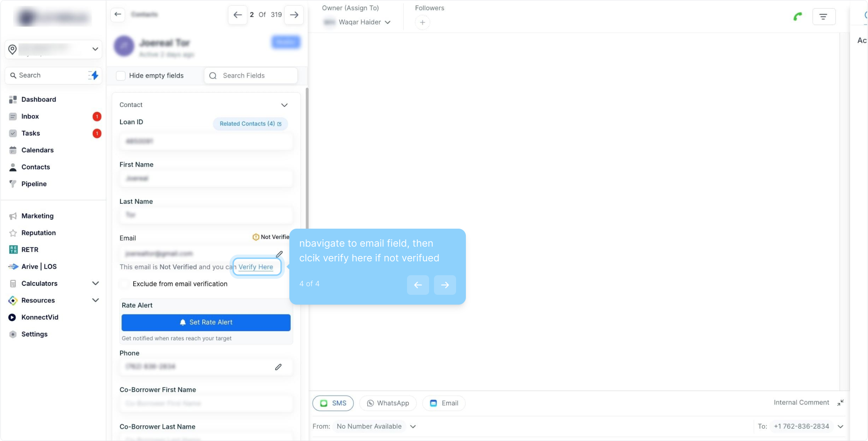
Task: Click the email edit pencil icon
Action: tap(279, 254)
